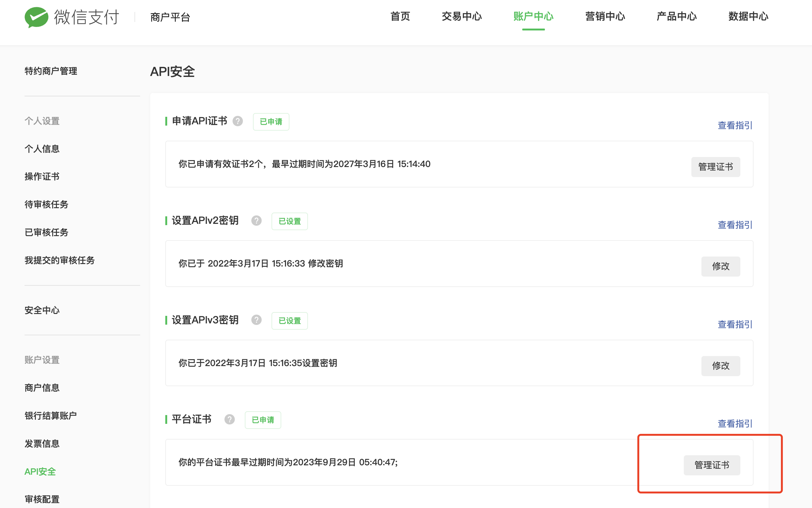812x508 pixels.
Task: Click help icon beside 设置APIv2密钥
Action: click(256, 221)
